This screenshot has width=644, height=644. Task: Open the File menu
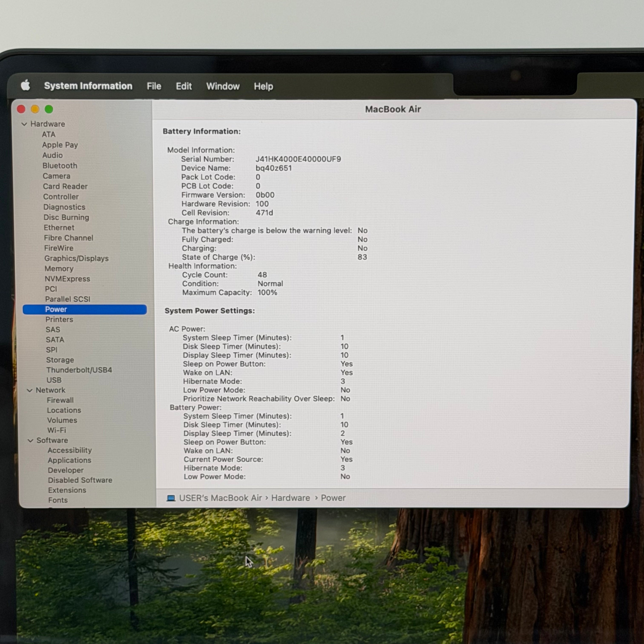[154, 86]
